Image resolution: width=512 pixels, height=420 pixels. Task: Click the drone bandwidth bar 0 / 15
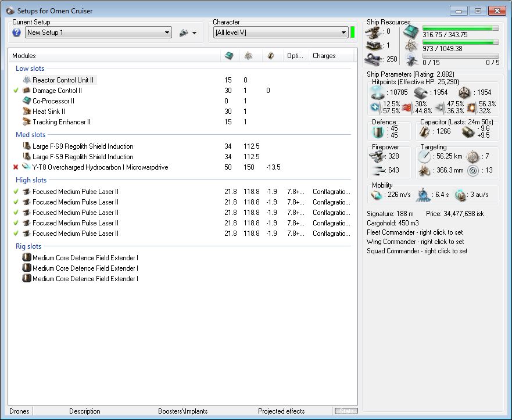[x=461, y=56]
